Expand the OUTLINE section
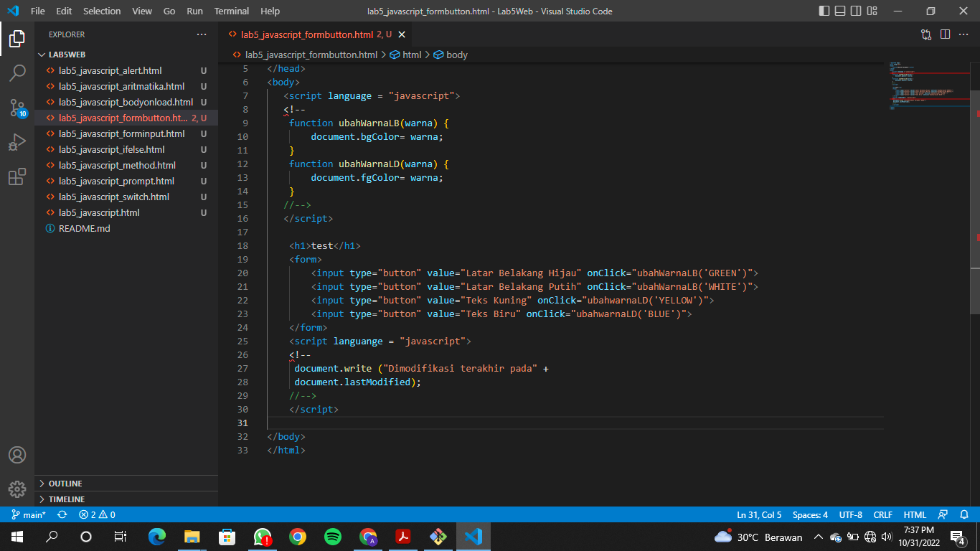The width and height of the screenshot is (980, 551). [126, 484]
